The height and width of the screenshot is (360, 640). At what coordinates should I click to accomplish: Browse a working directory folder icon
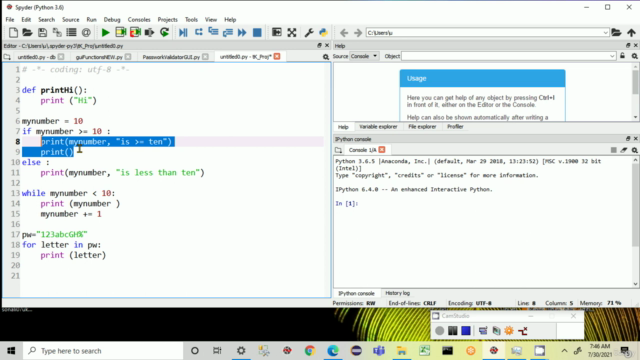pyautogui.click(x=616, y=33)
